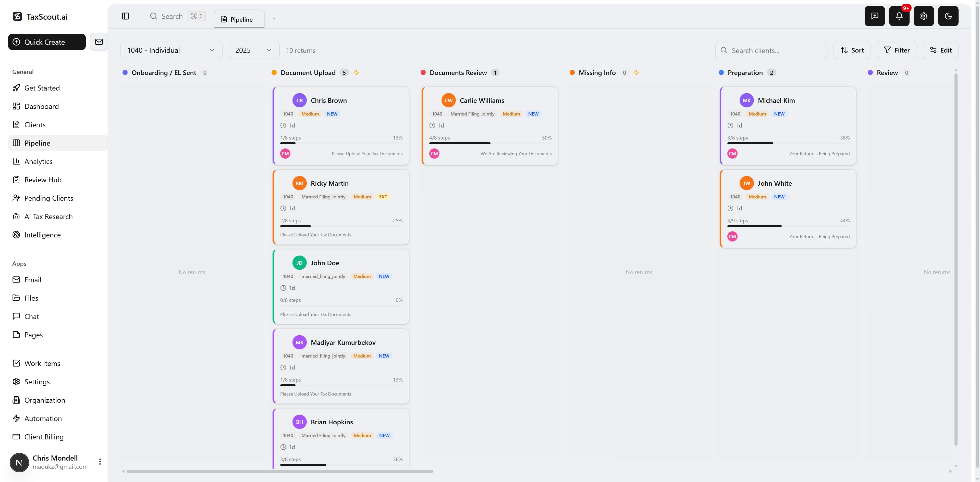Open Get Started in sidebar
Image resolution: width=980 pixels, height=482 pixels.
point(58,88)
